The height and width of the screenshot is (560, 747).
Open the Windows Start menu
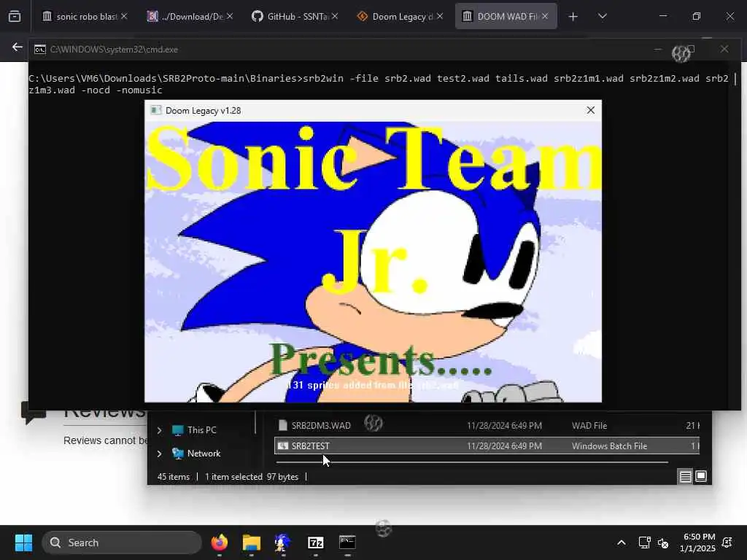(23, 542)
